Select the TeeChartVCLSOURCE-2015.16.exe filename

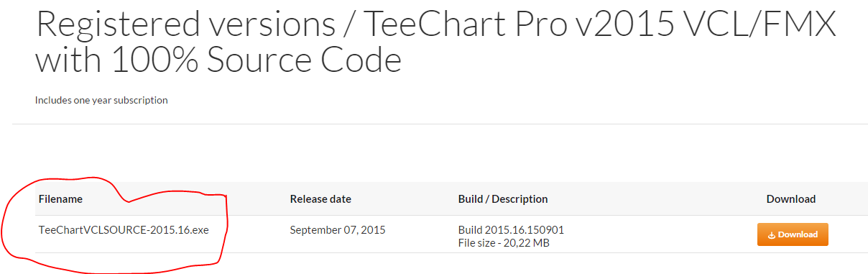124,230
